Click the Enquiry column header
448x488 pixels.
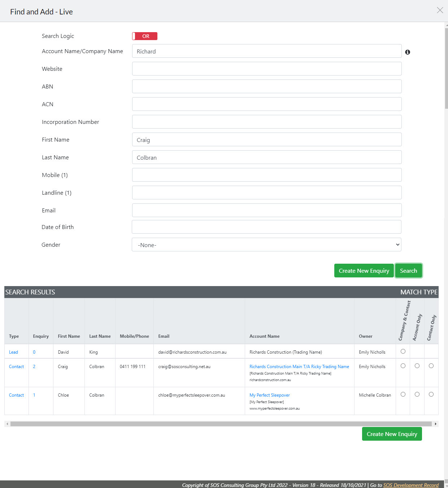[x=41, y=336]
